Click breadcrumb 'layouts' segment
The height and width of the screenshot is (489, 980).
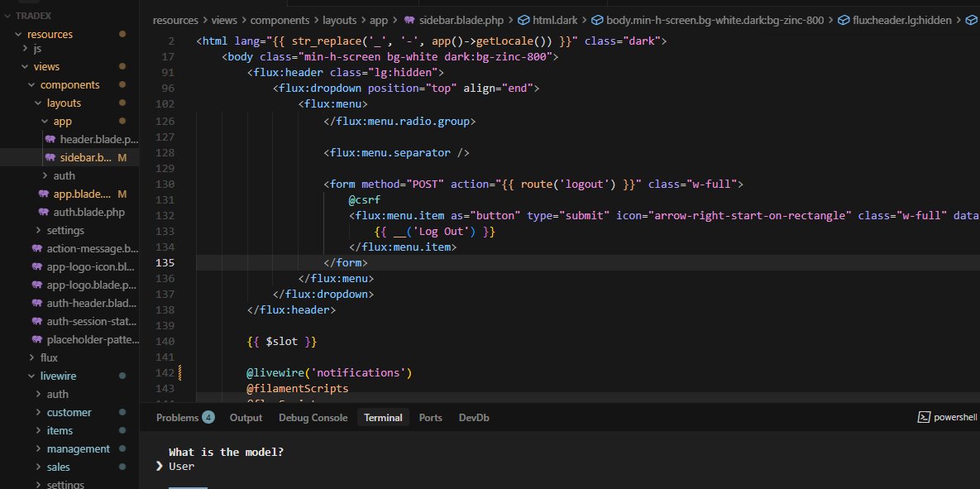click(339, 20)
